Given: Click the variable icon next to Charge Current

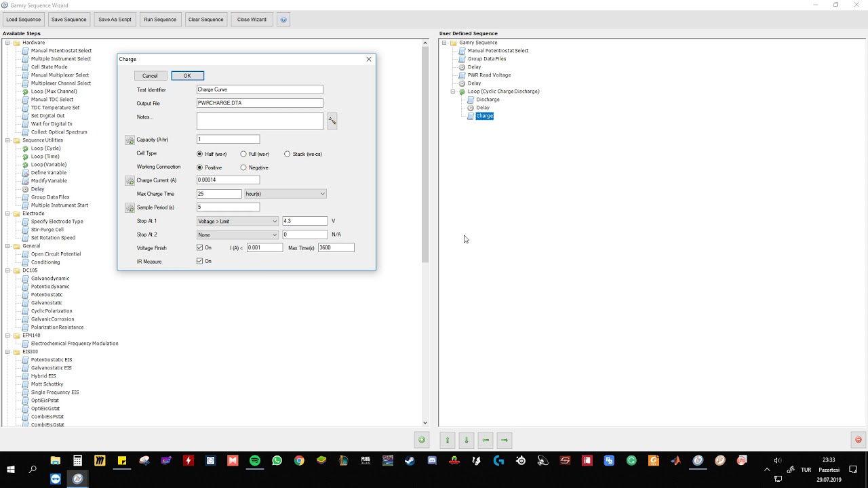Looking at the screenshot, I should [130, 180].
